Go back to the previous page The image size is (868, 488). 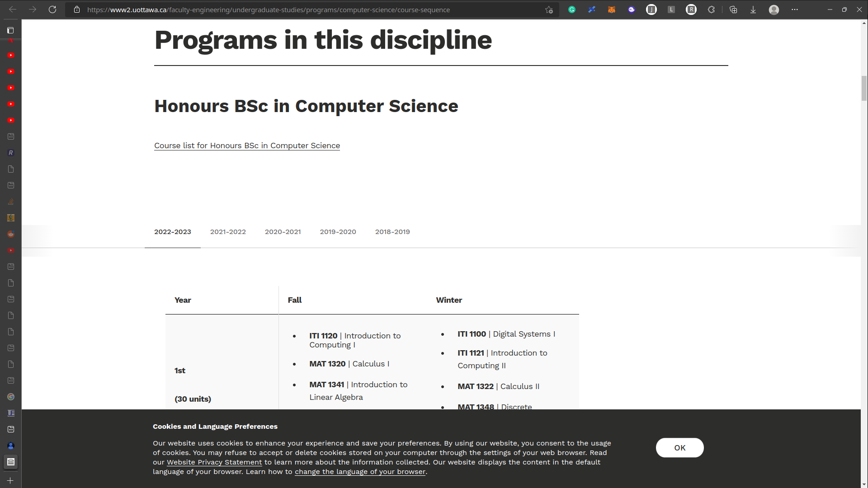(13, 9)
